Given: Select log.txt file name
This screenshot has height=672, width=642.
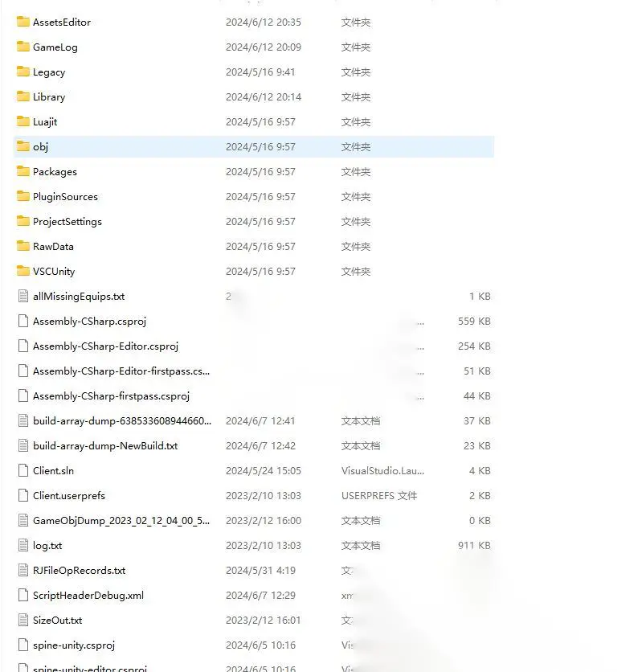Looking at the screenshot, I should [47, 545].
